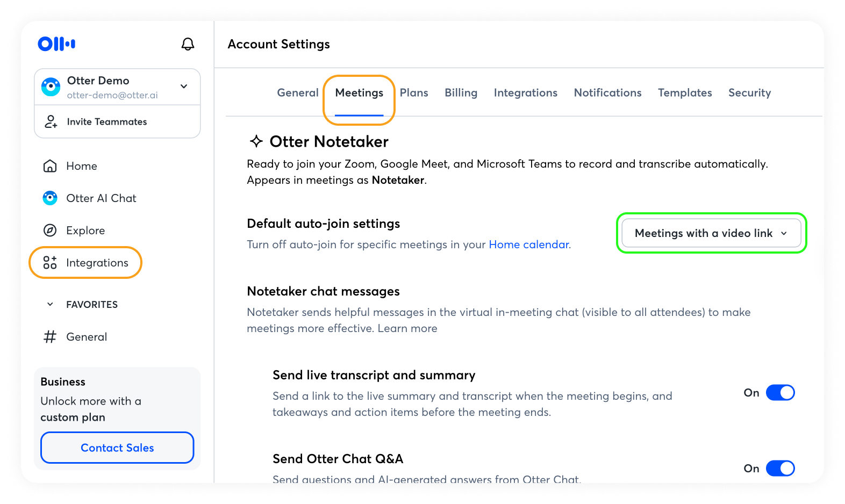This screenshot has width=845, height=504.
Task: Click the Otter logo icon
Action: point(56,44)
